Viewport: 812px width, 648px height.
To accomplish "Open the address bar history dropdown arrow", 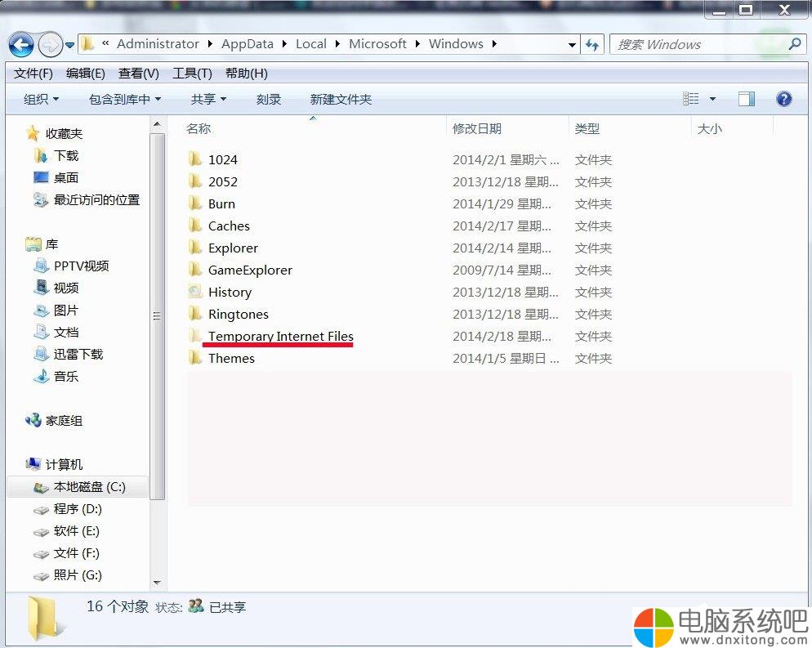I will [573, 45].
